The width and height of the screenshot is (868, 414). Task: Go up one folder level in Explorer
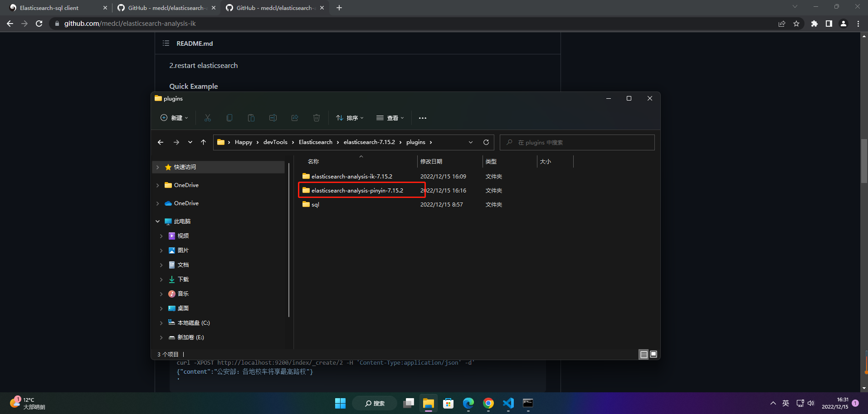pos(204,142)
